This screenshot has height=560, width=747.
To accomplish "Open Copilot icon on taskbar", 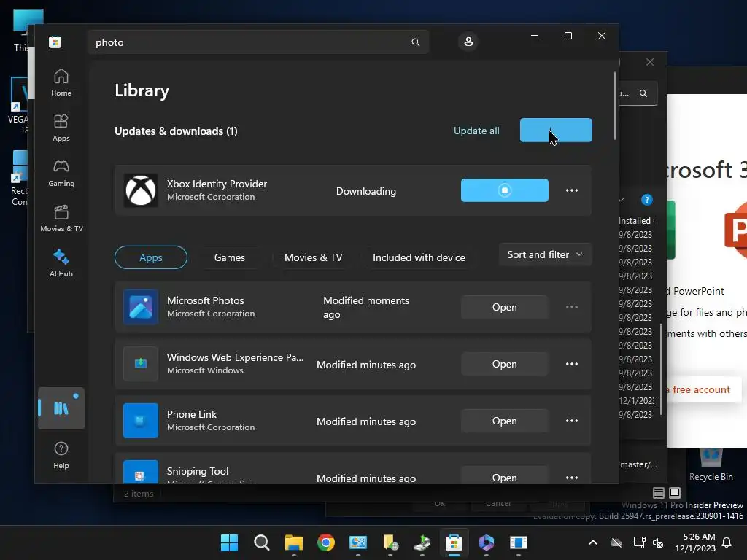I will [x=487, y=542].
